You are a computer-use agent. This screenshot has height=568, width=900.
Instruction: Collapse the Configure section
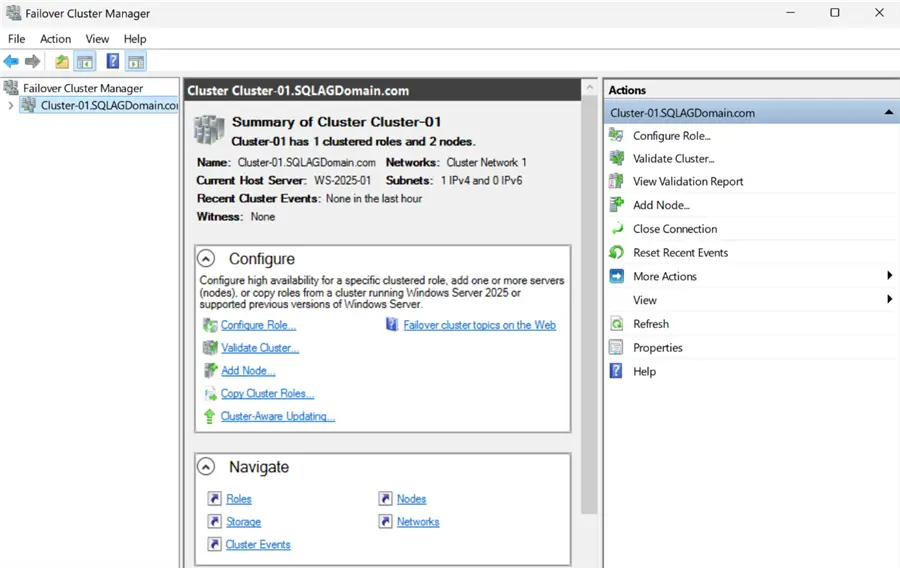point(206,259)
